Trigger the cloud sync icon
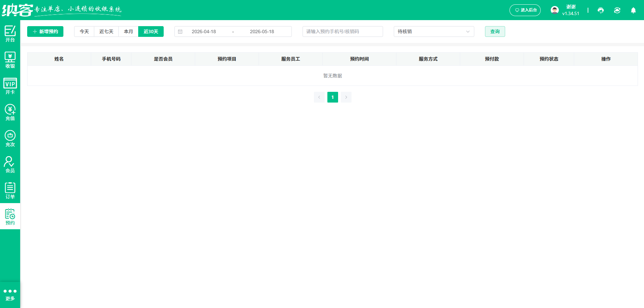 [x=617, y=10]
